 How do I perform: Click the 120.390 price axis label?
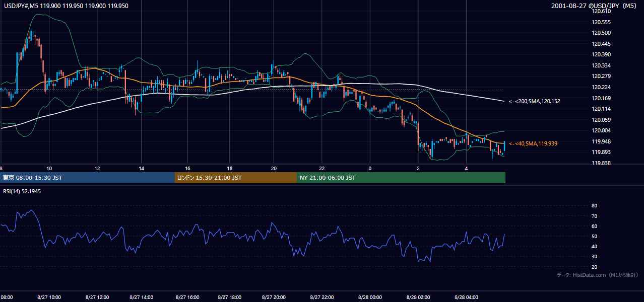pyautogui.click(x=601, y=54)
